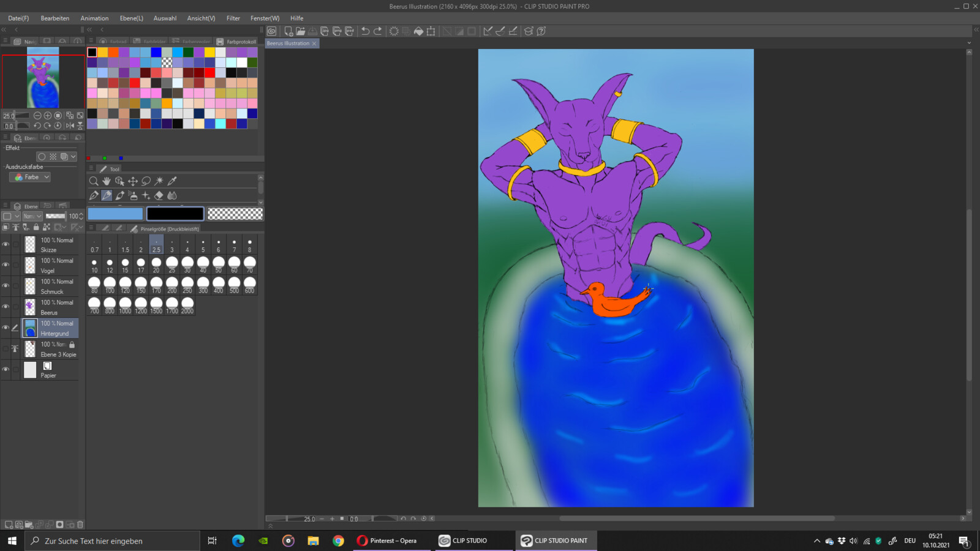Collapse the left-hand panel dock with arrows
This screenshot has width=980, height=551.
[x=4, y=29]
